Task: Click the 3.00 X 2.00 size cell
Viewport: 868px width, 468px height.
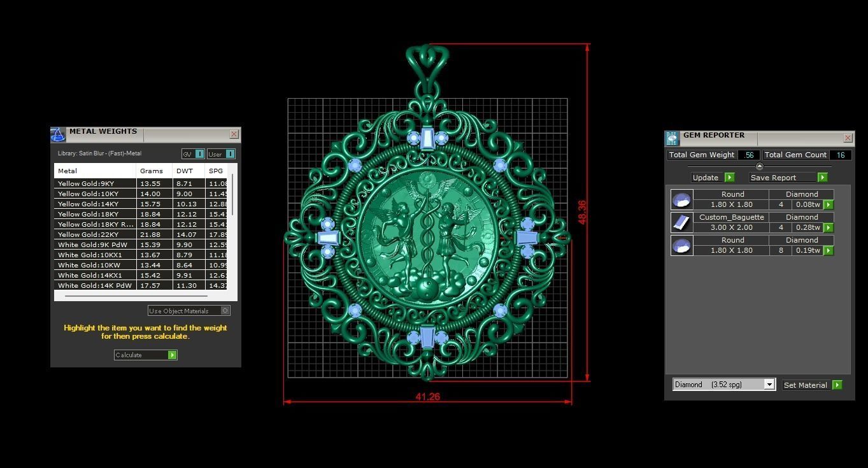Action: pyautogui.click(x=731, y=227)
